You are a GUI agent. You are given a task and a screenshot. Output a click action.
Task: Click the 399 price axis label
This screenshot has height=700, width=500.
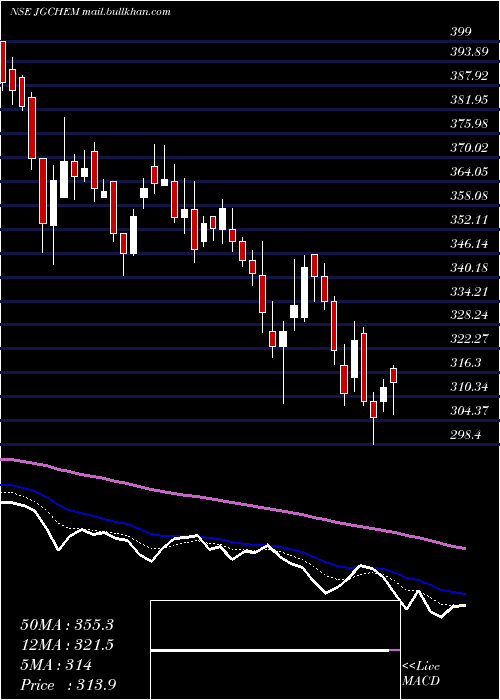460,32
